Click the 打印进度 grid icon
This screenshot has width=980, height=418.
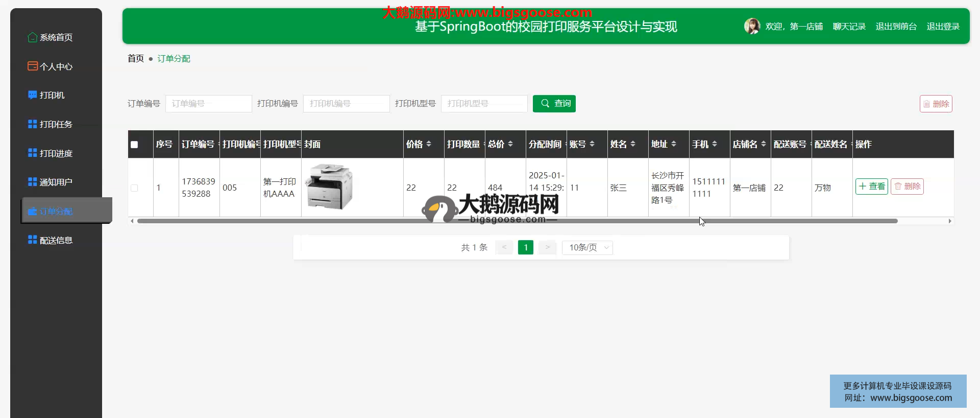(x=32, y=153)
